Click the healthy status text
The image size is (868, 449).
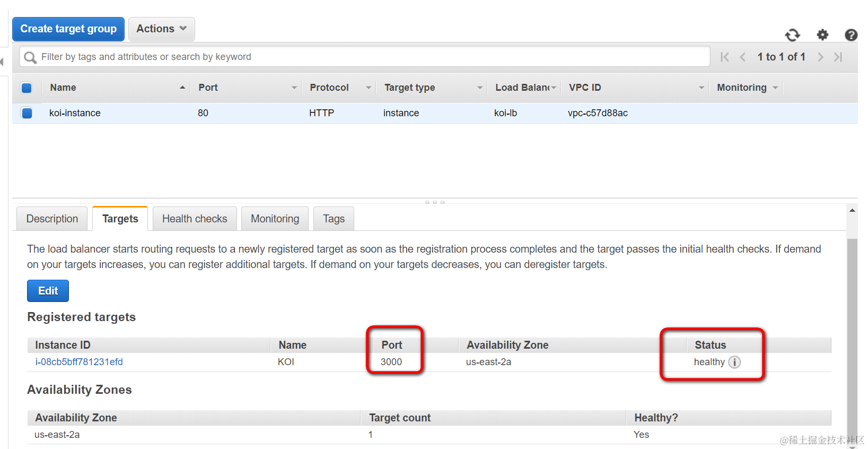709,362
